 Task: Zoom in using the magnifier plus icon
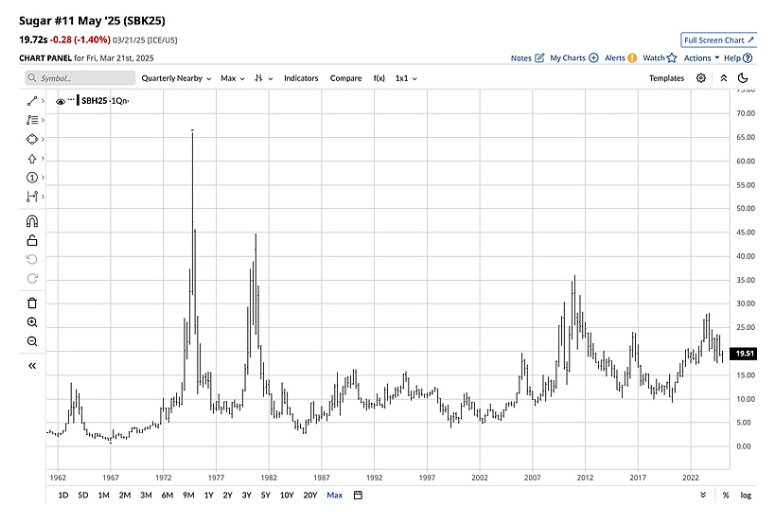click(x=31, y=323)
